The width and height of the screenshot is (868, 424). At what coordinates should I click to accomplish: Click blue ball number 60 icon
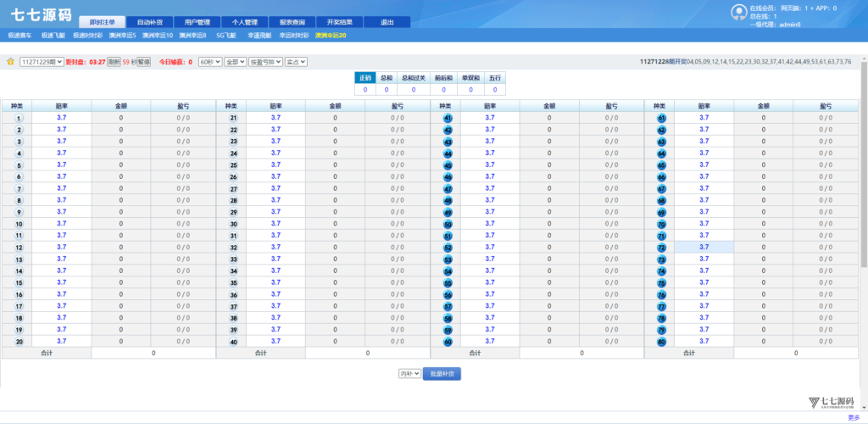pos(448,342)
